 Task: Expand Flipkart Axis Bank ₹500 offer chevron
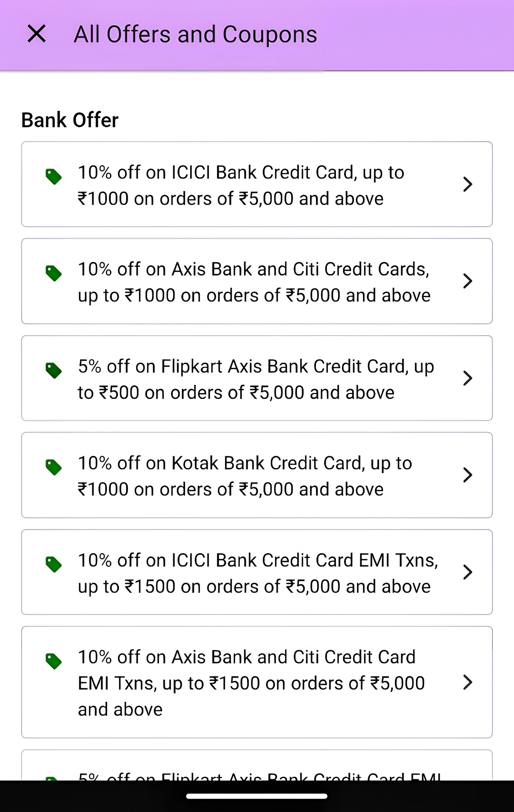[467, 378]
